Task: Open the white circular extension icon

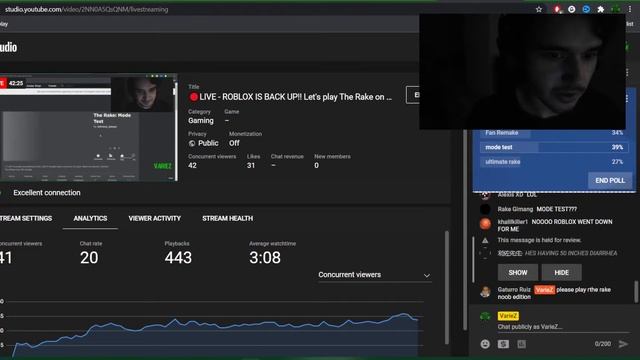Action: (572, 9)
